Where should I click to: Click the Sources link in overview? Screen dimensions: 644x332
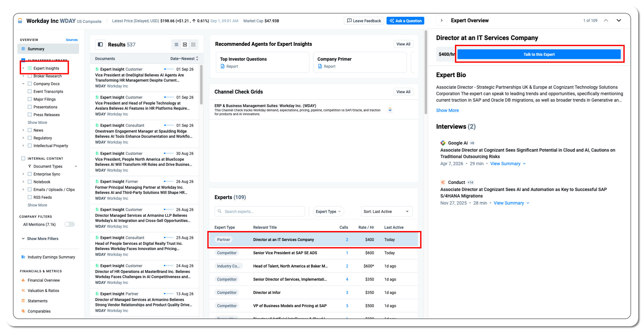click(72, 40)
